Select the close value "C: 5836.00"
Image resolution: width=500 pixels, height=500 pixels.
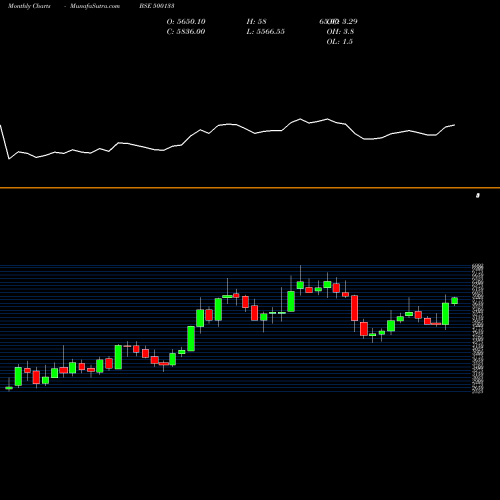186,32
